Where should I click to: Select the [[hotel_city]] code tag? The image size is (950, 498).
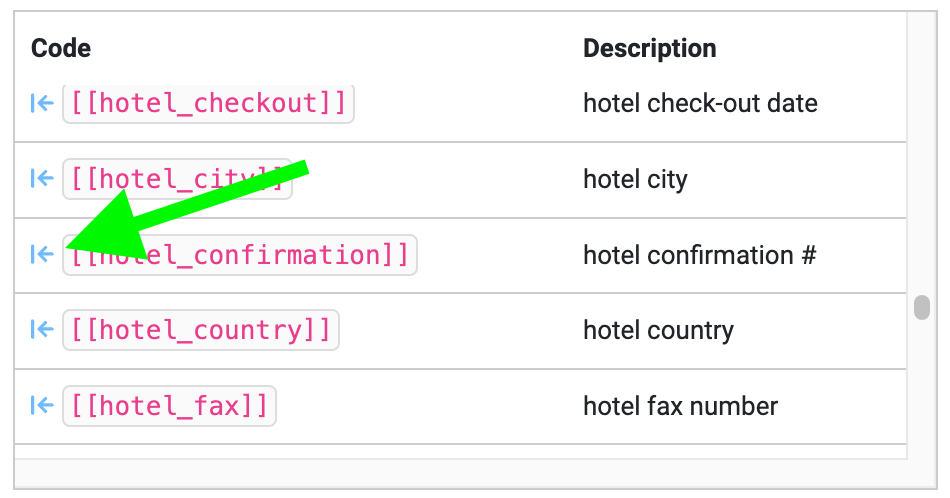[x=178, y=179]
